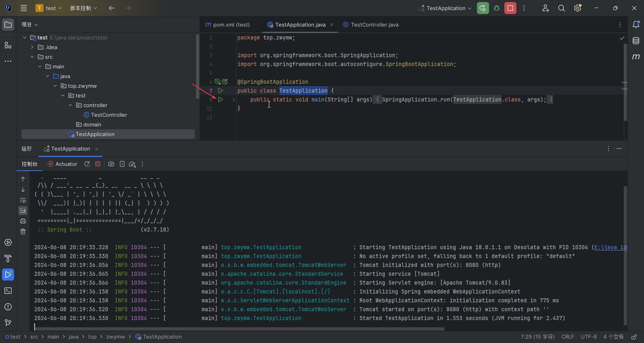Close the TestApplication run tab

(97, 149)
